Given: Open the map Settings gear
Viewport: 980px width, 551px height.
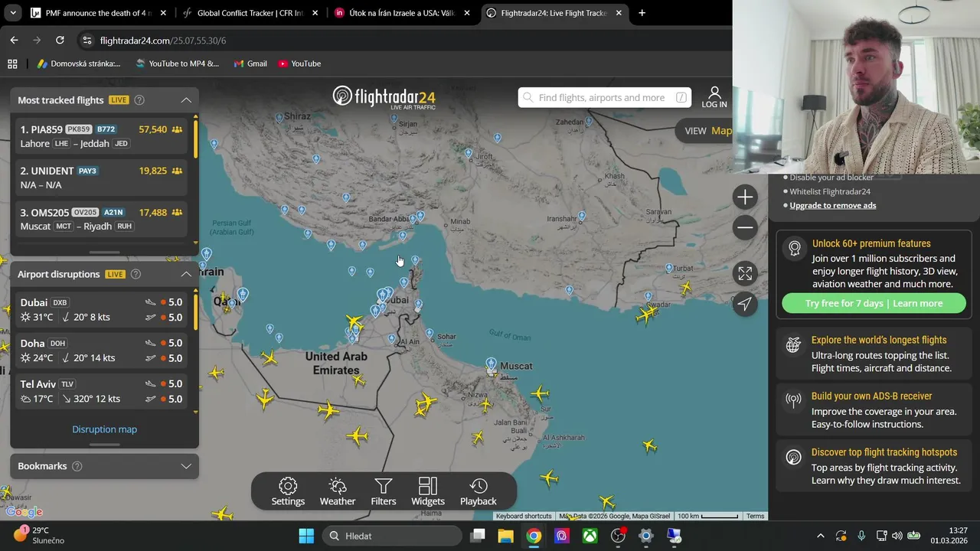Looking at the screenshot, I should tap(288, 491).
